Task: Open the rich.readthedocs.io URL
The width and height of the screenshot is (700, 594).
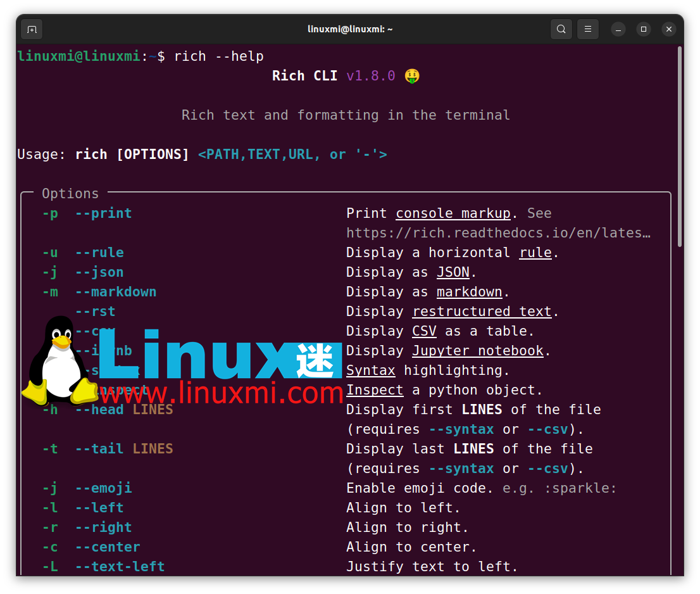Action: [498, 233]
